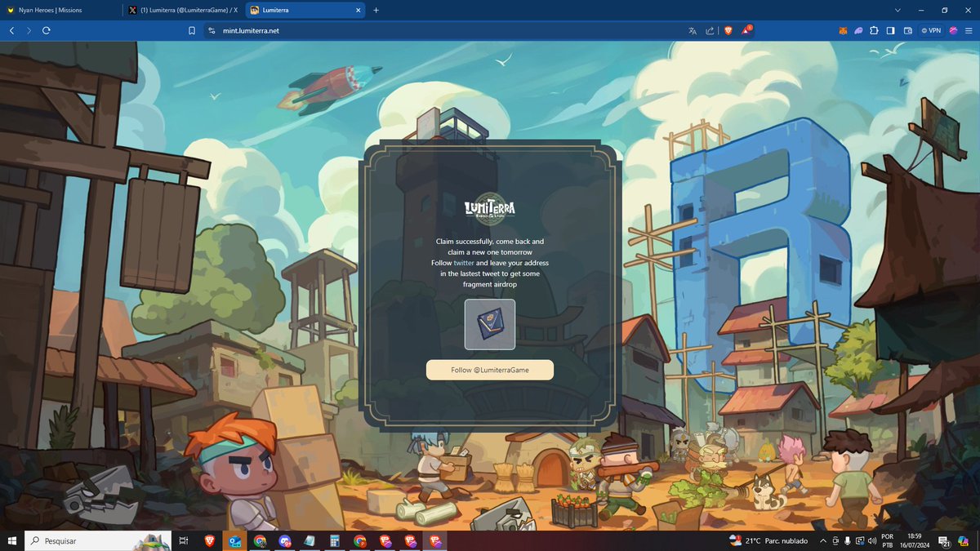Open the profile avatar menu
The image size is (980, 551).
[x=953, y=30]
